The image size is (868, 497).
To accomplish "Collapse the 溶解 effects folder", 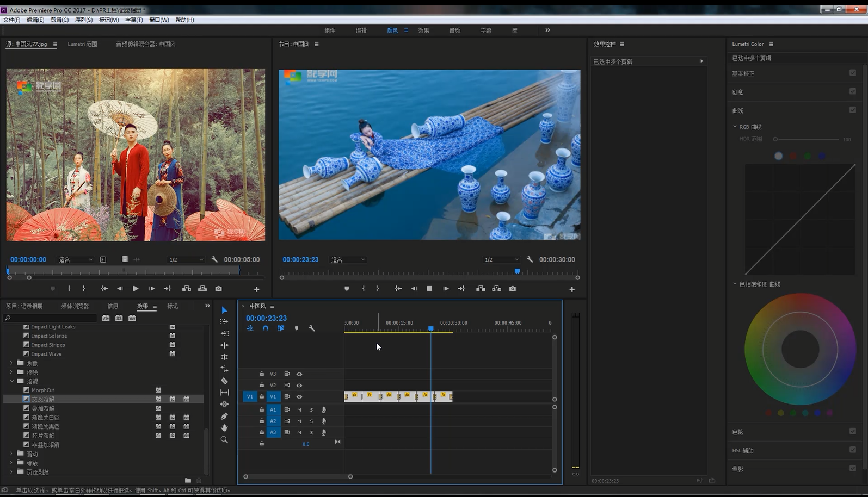I will pyautogui.click(x=11, y=382).
